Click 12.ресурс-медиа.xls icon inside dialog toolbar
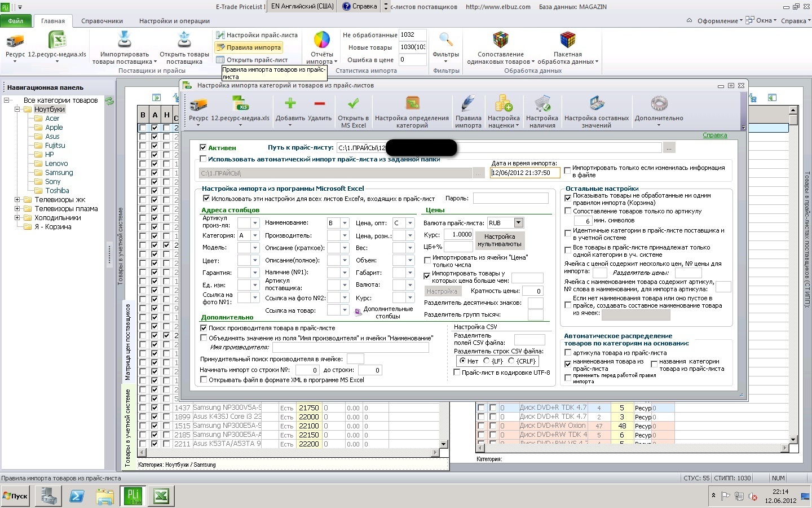The width and height of the screenshot is (812, 508). pyautogui.click(x=240, y=104)
